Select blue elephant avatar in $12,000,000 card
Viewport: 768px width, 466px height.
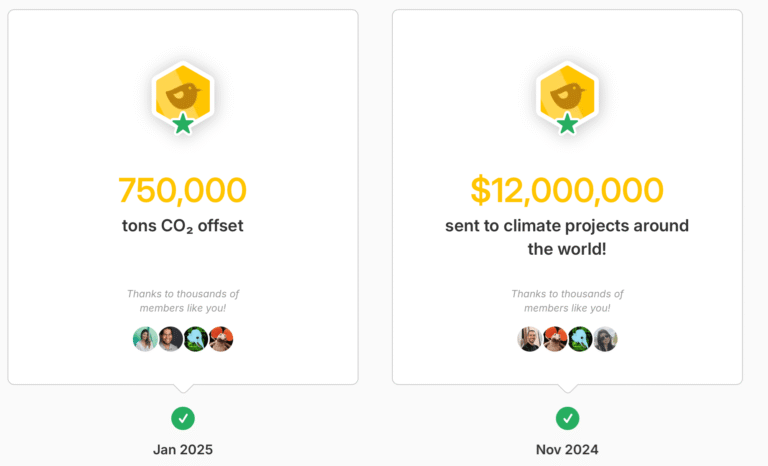click(x=580, y=339)
